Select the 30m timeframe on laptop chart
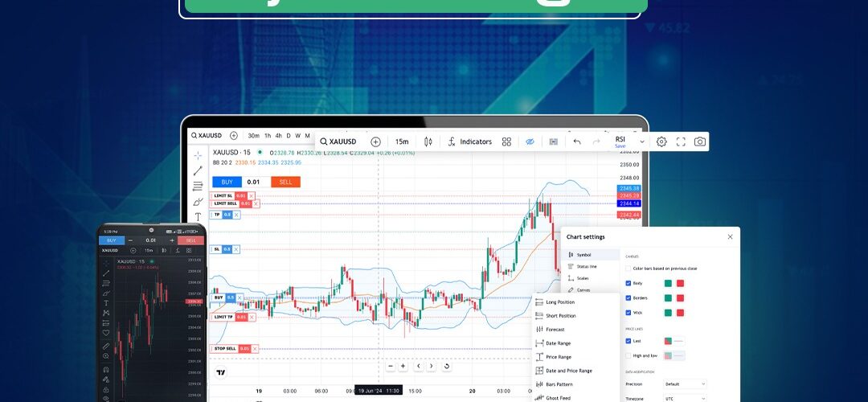This screenshot has width=868, height=402. pyautogui.click(x=253, y=136)
